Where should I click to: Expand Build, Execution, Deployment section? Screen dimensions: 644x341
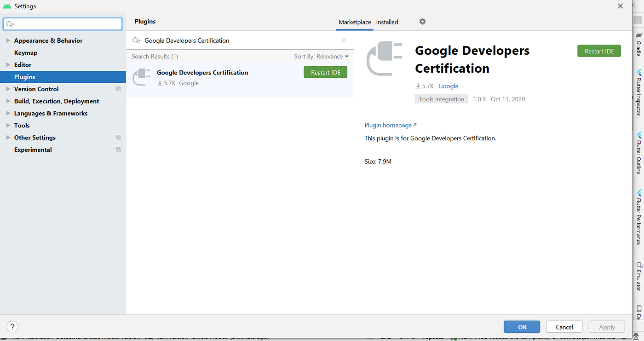click(x=8, y=101)
